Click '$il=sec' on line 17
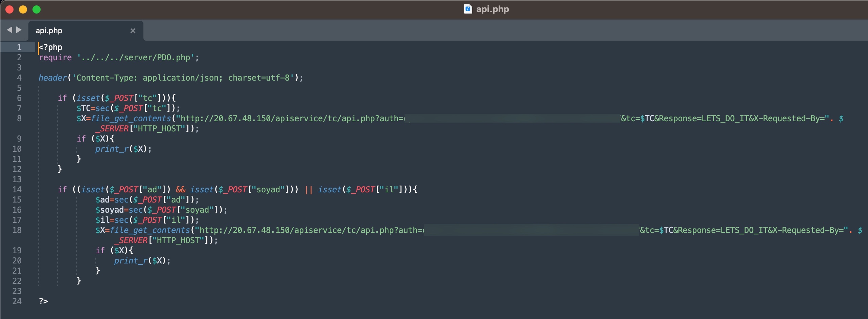 112,220
